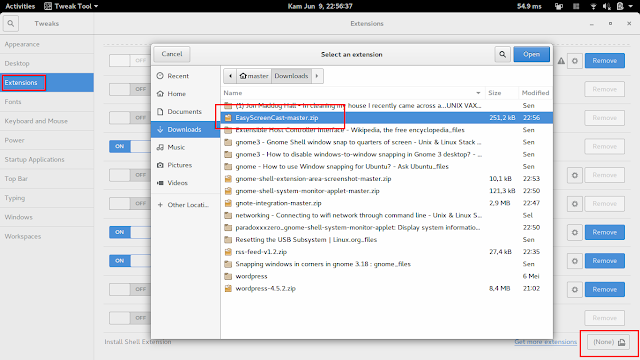
Task: Open the Appearance tweaks section
Action: (47, 44)
